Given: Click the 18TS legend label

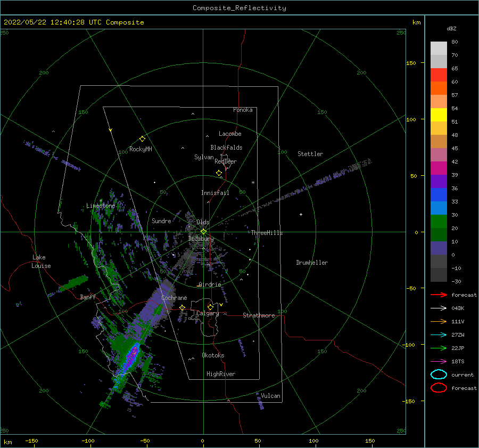Looking at the screenshot, I should tap(458, 362).
